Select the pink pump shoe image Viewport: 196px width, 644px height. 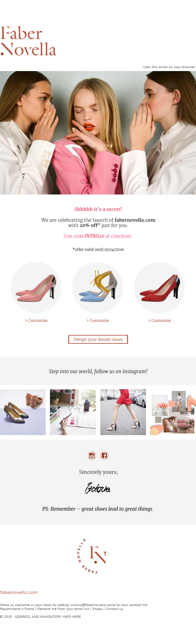click(x=36, y=288)
